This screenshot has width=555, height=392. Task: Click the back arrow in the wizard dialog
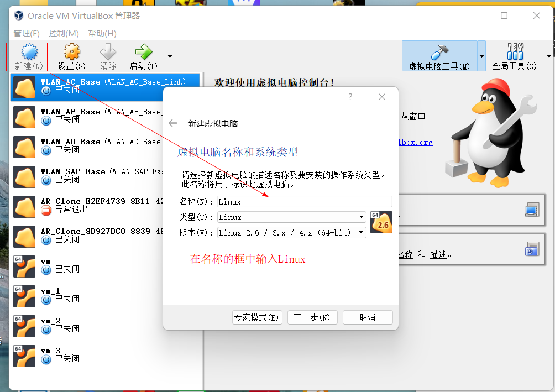pyautogui.click(x=173, y=123)
